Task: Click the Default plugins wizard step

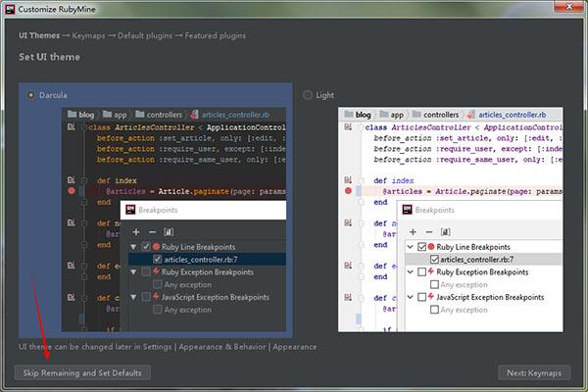Action: (x=145, y=35)
